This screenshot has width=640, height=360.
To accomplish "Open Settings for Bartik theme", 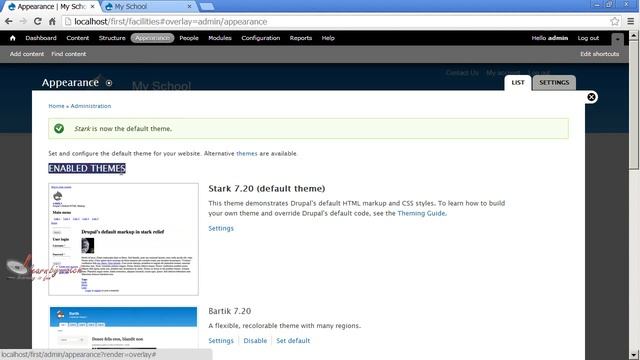I will (221, 341).
